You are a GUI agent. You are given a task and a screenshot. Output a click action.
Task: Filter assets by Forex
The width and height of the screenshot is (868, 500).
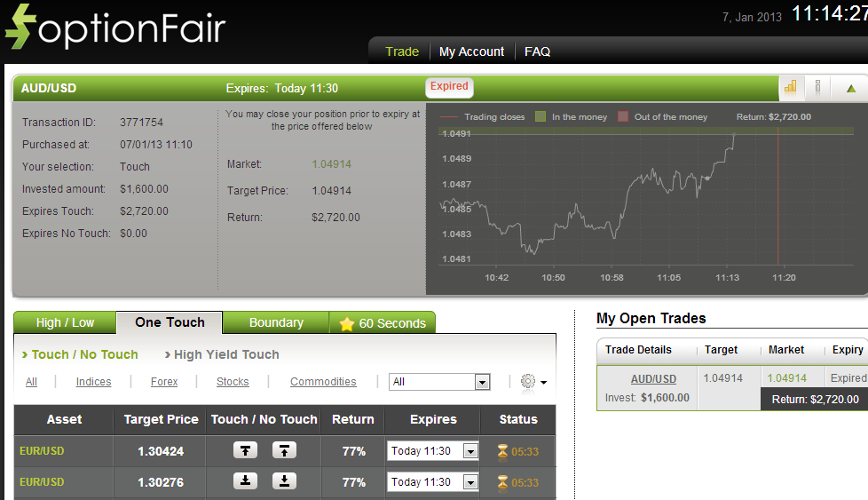click(164, 382)
